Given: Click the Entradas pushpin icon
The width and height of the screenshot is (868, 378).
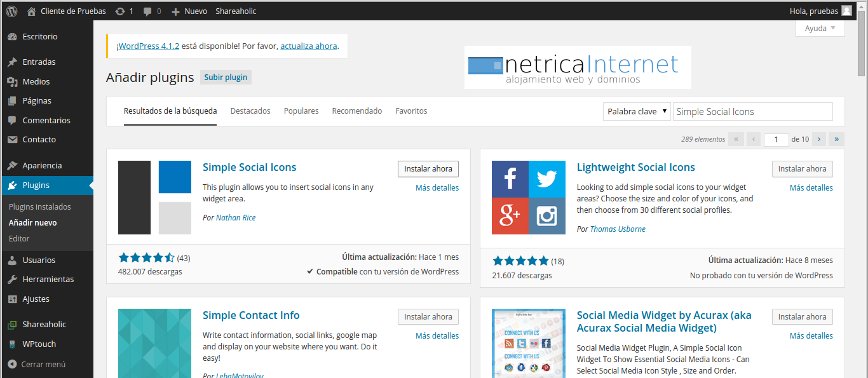Looking at the screenshot, I should [12, 62].
